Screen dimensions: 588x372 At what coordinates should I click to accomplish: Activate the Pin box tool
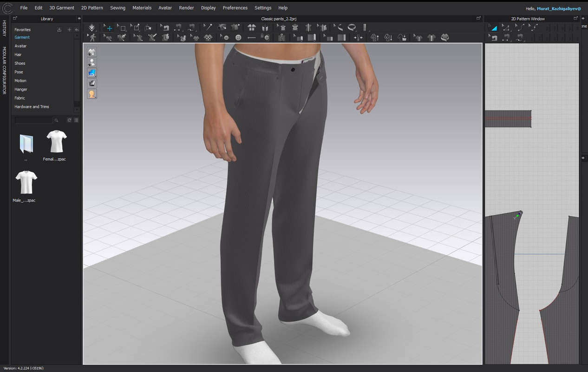coord(136,27)
